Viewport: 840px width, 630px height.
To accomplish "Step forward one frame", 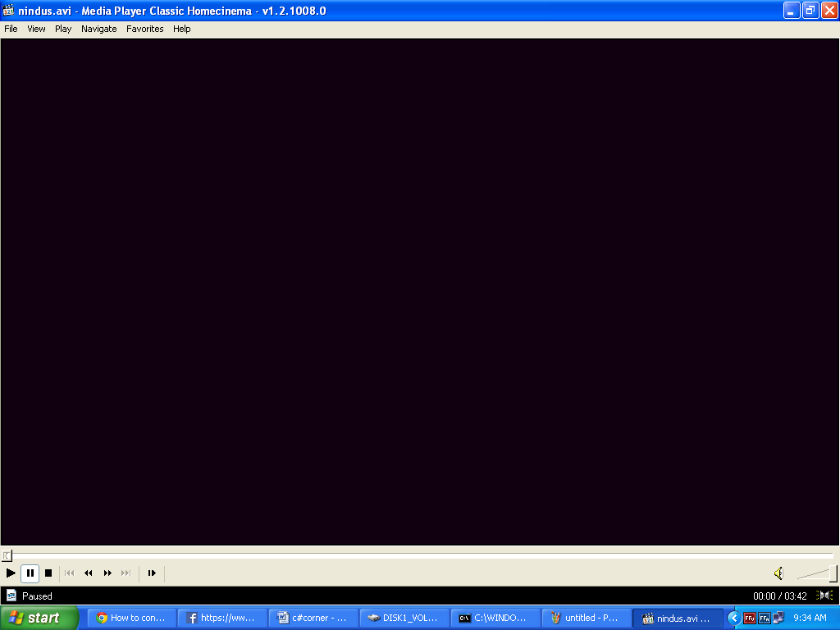I will point(152,573).
